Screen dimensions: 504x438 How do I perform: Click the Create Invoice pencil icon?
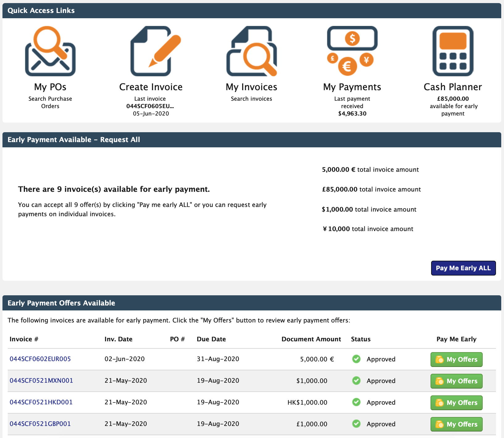point(151,51)
